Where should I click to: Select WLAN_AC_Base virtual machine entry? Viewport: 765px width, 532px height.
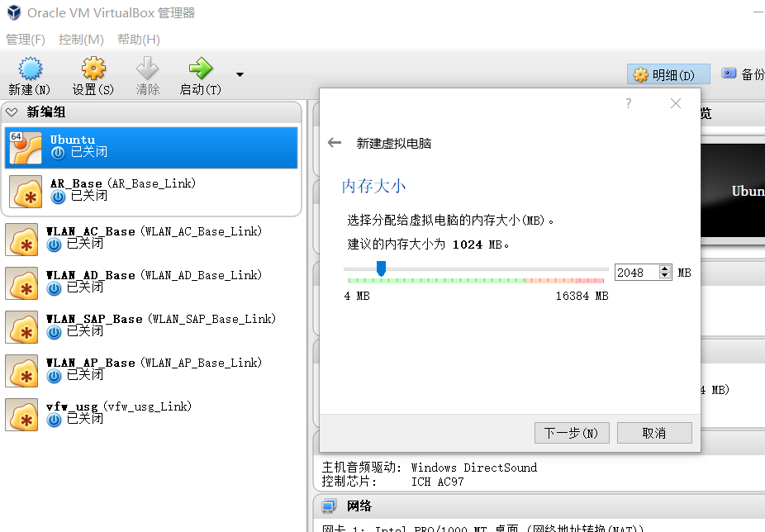click(151, 239)
